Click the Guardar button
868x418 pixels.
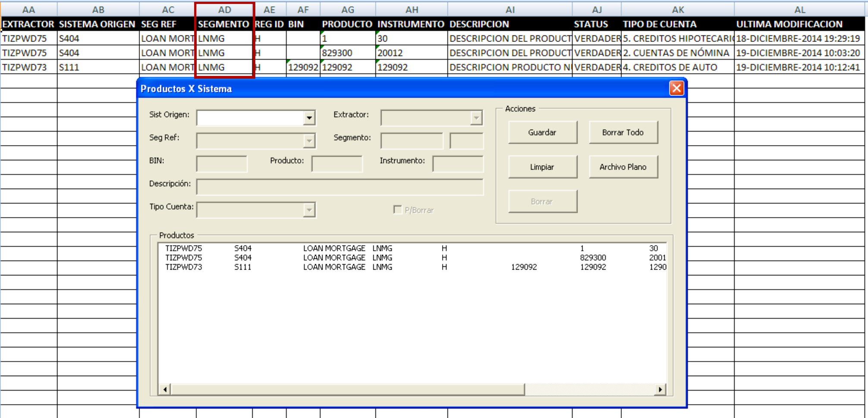(x=543, y=132)
